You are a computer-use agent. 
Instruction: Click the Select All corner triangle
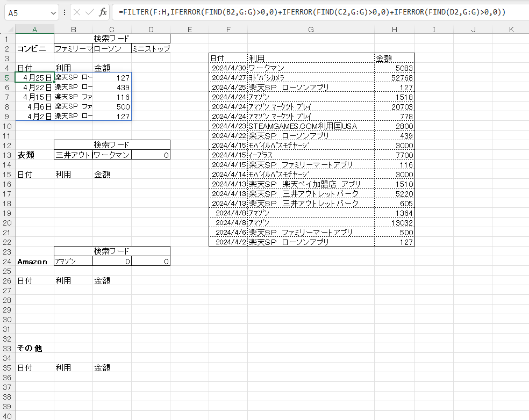coord(8,30)
